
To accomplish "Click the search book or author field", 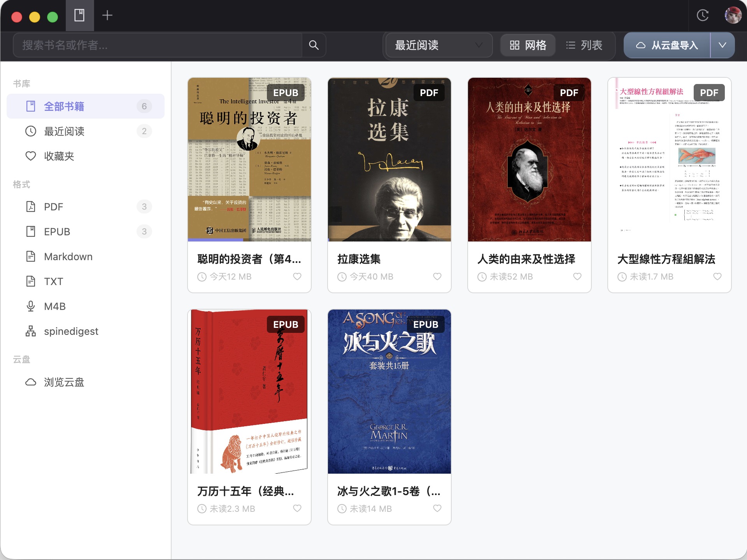I will 158,45.
